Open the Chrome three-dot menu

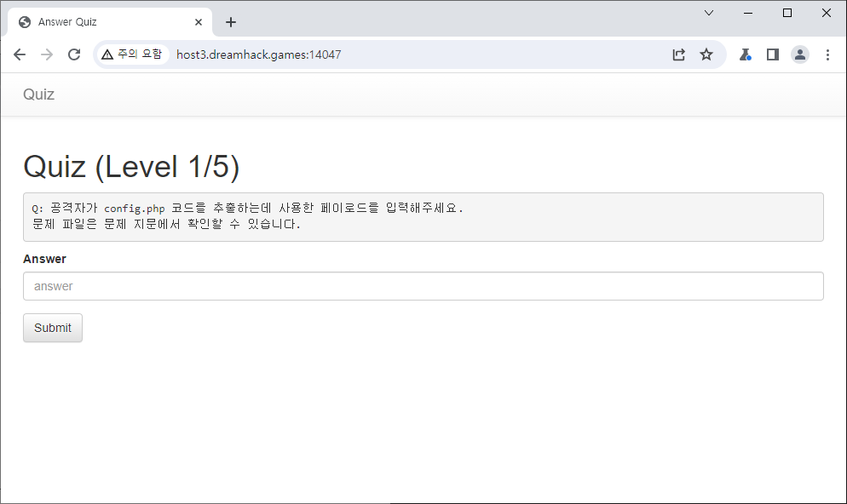827,54
